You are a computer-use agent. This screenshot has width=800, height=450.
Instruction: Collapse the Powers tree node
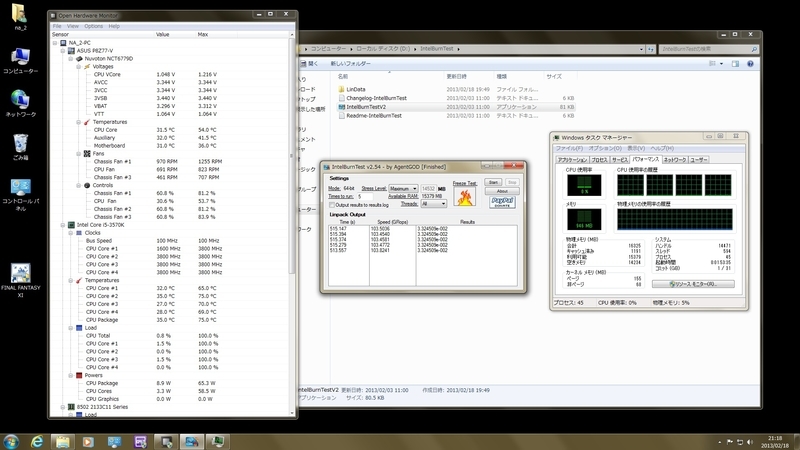tap(71, 376)
